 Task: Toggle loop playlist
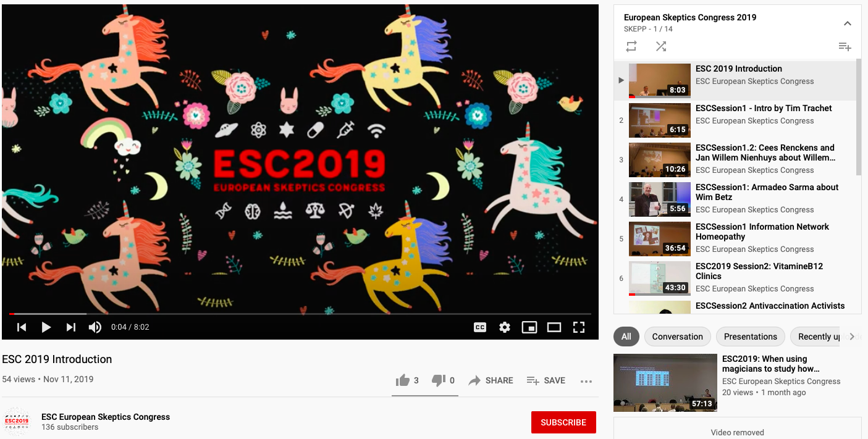(631, 46)
